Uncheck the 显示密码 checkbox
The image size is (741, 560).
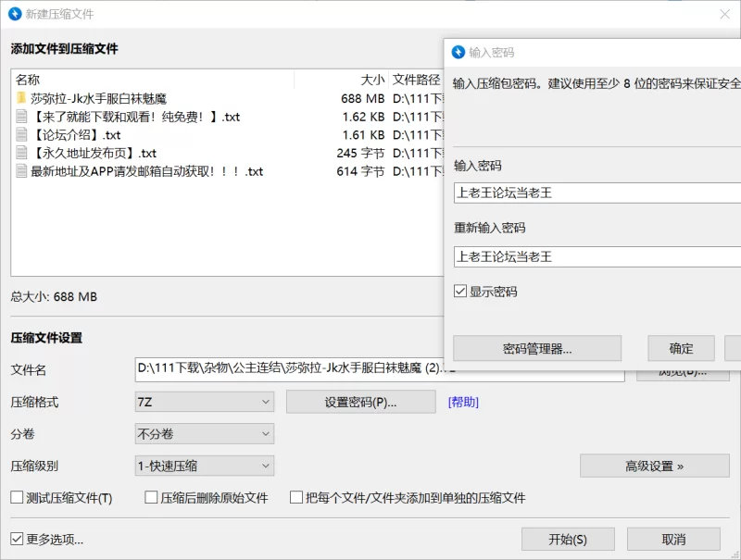(460, 292)
